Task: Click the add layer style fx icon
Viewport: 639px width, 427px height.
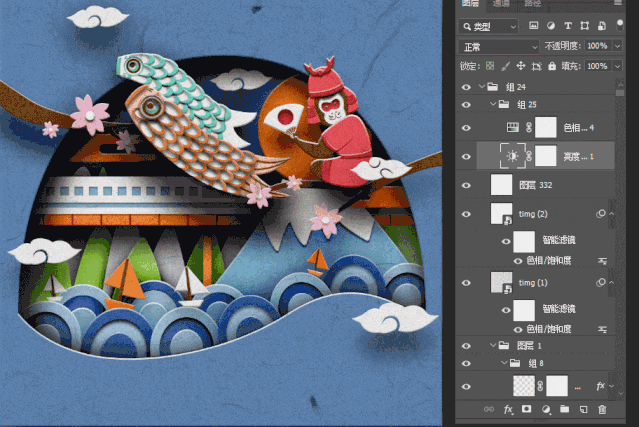Action: click(508, 409)
